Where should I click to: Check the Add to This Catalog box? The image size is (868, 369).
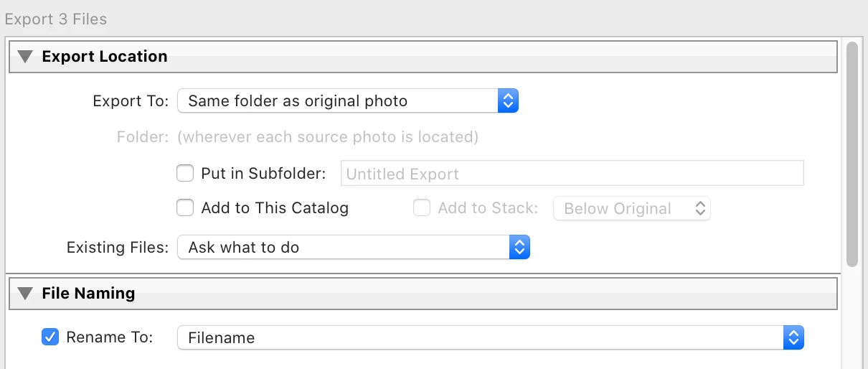click(185, 208)
